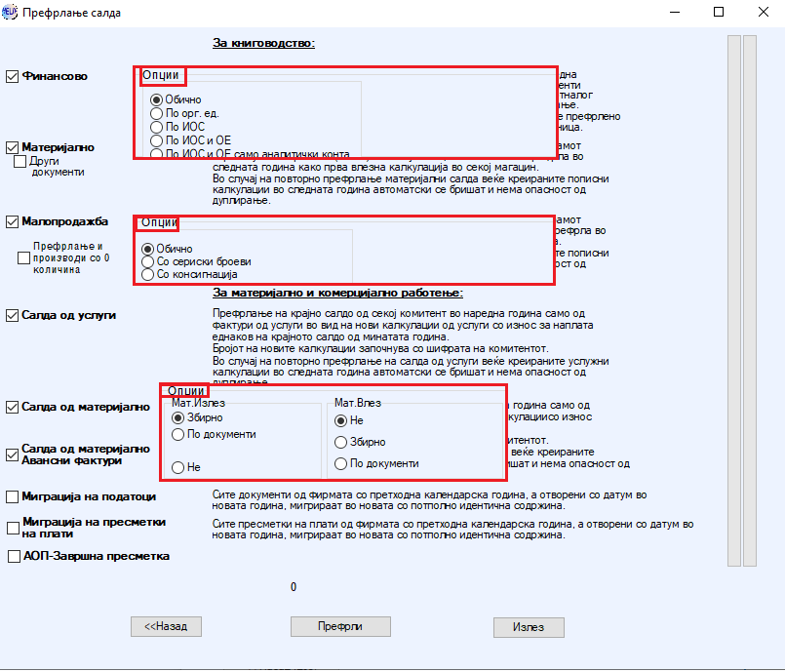Uncheck the Салда од услуги checkbox
The height and width of the screenshot is (672, 785).
tap(12, 315)
